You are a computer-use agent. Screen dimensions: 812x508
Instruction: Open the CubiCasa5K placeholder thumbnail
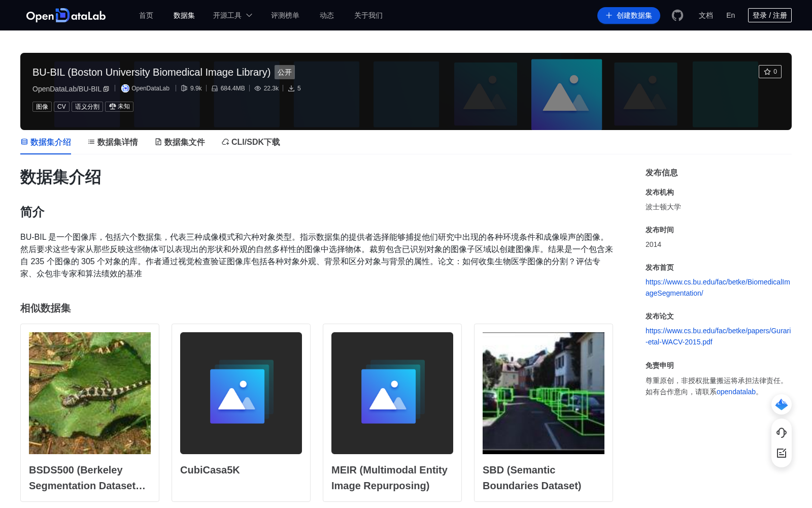[x=241, y=393]
